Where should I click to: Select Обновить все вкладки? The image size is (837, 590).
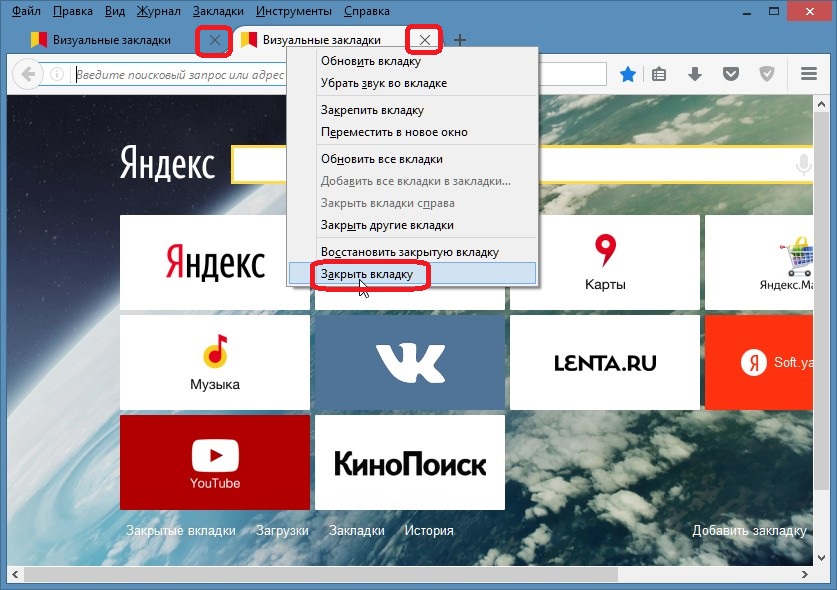tap(412, 159)
